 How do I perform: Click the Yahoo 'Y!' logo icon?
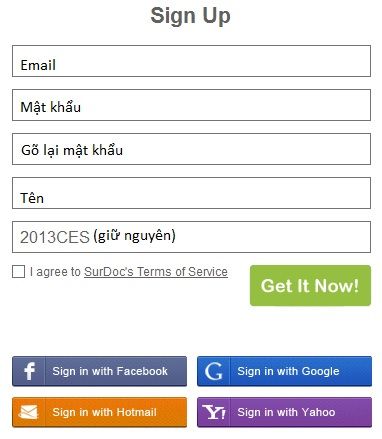click(x=214, y=412)
